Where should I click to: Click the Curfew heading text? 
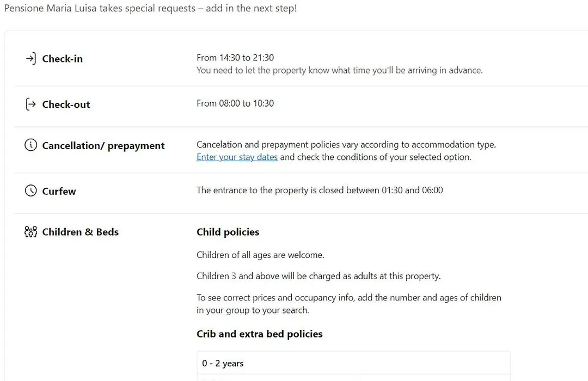tap(59, 191)
